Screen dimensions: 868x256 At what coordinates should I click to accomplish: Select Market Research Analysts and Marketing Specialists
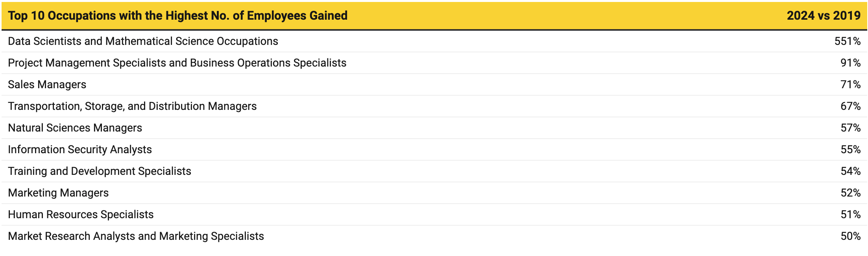[x=136, y=236]
